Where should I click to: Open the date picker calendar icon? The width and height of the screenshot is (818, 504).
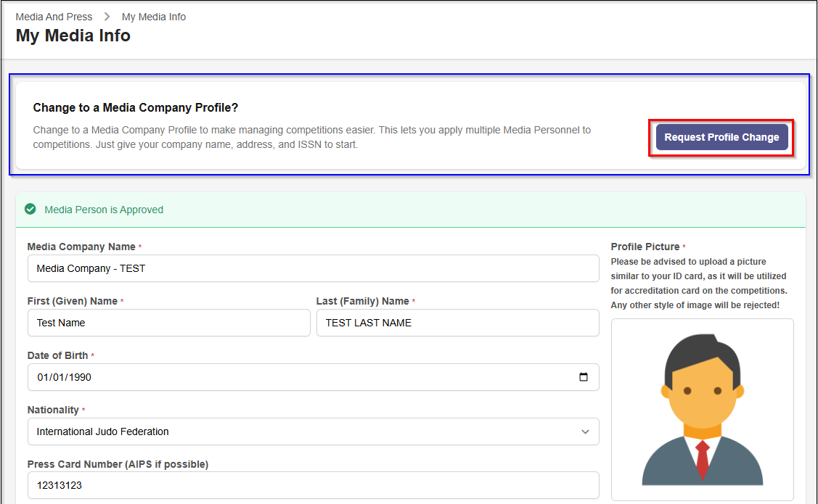584,377
